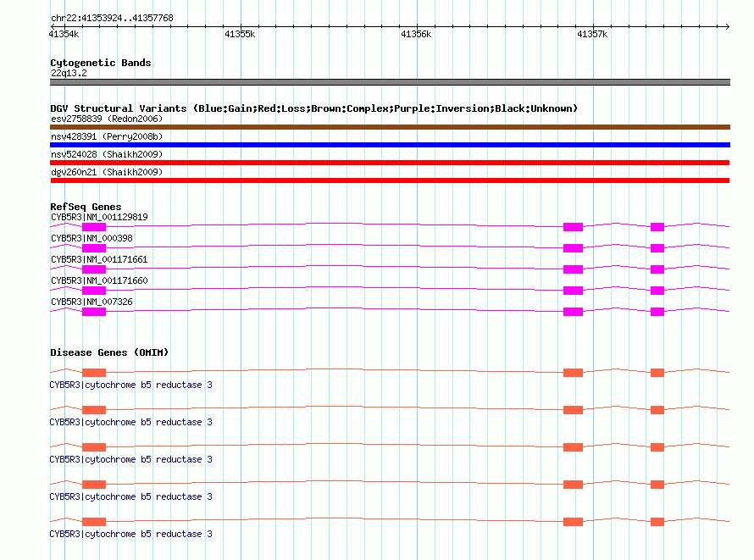The image size is (754, 560).
Task: Click the 22q13.2 band label
Action: pyautogui.click(x=69, y=73)
